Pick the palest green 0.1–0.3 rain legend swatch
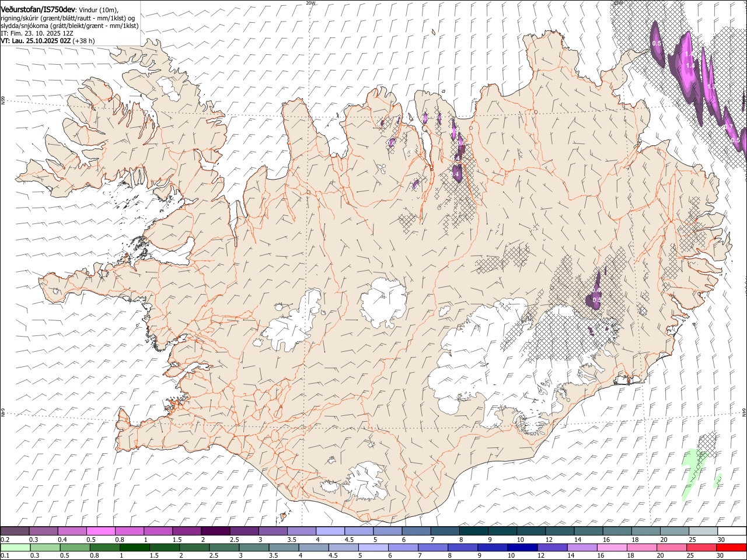 [x=15, y=547]
